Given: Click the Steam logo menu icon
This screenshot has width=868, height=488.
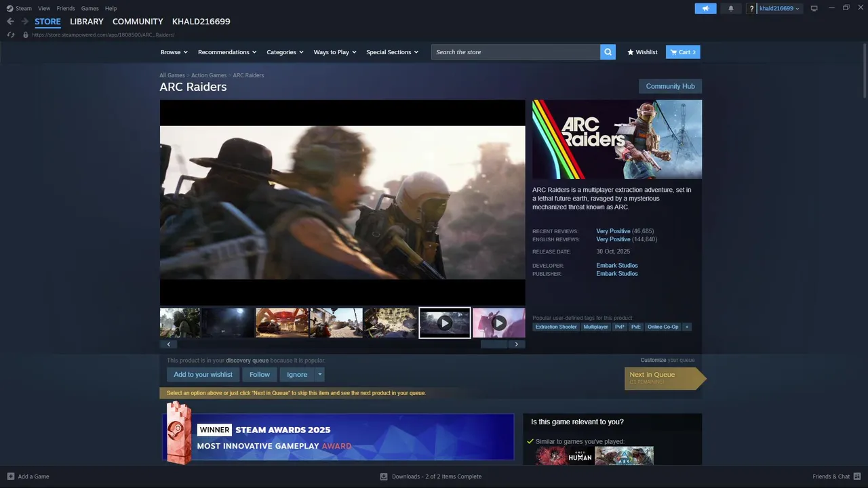Looking at the screenshot, I should point(9,8).
